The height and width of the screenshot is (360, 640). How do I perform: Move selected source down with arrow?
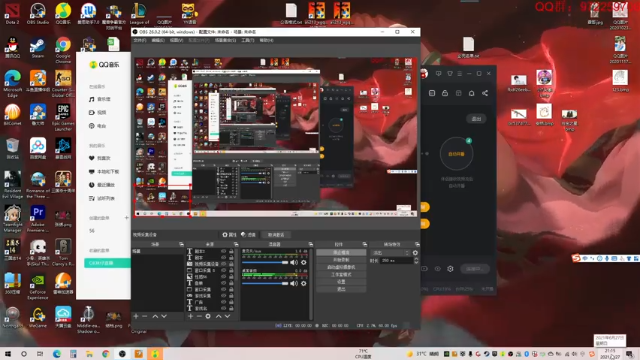click(227, 316)
